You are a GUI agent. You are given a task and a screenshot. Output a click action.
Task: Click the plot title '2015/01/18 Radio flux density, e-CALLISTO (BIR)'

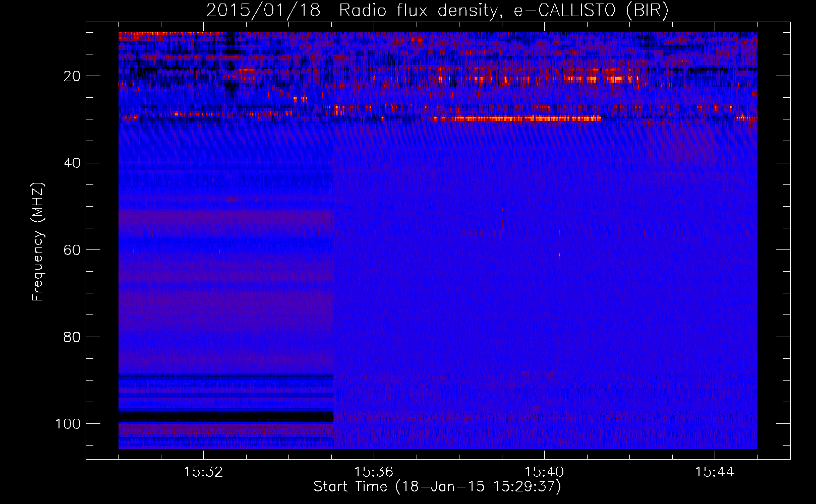click(x=437, y=11)
